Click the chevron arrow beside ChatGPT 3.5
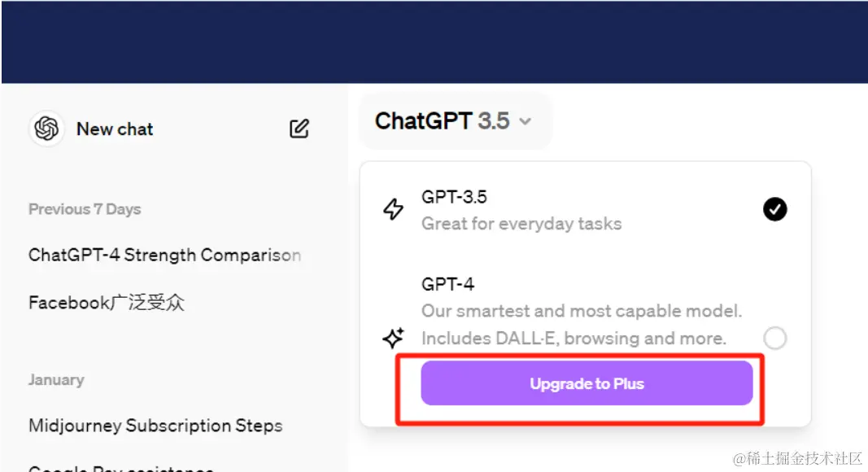This screenshot has height=472, width=868. pyautogui.click(x=526, y=122)
